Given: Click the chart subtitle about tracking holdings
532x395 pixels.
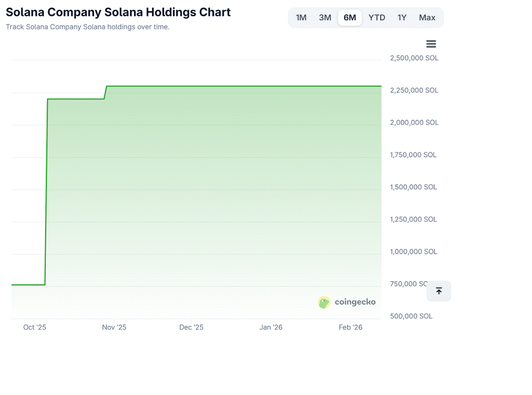Looking at the screenshot, I should coord(88,27).
